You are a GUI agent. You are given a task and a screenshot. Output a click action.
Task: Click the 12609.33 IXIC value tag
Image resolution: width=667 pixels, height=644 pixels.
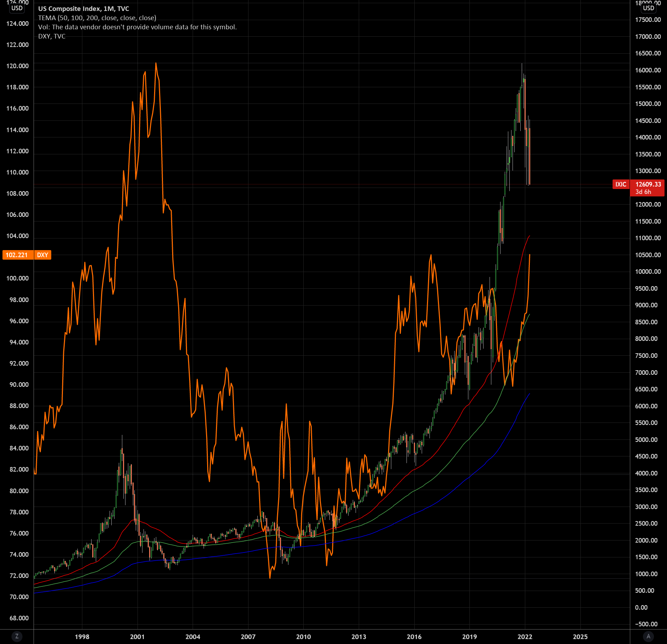point(648,184)
